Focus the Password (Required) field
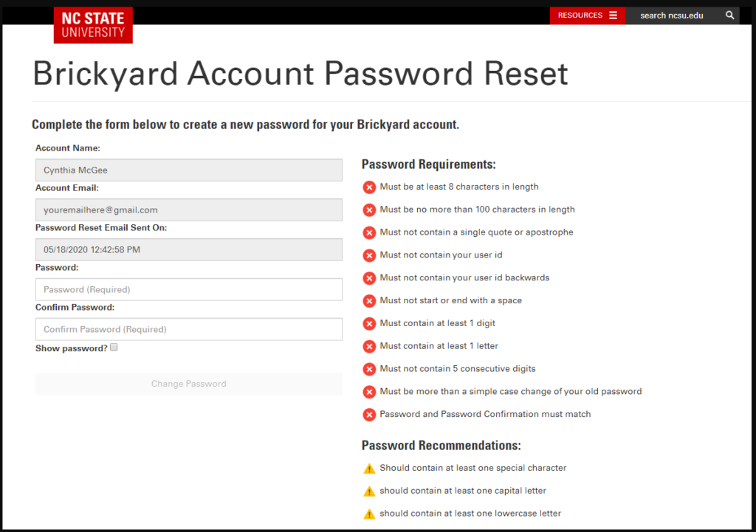This screenshot has width=756, height=532. (x=189, y=290)
